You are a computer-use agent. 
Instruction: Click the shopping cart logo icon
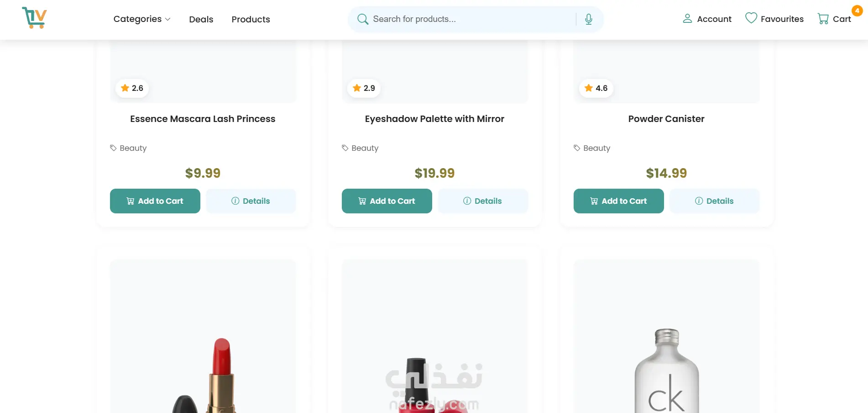pyautogui.click(x=34, y=18)
